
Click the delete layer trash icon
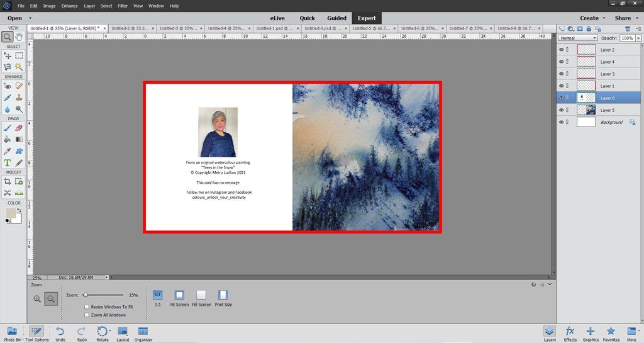(628, 28)
